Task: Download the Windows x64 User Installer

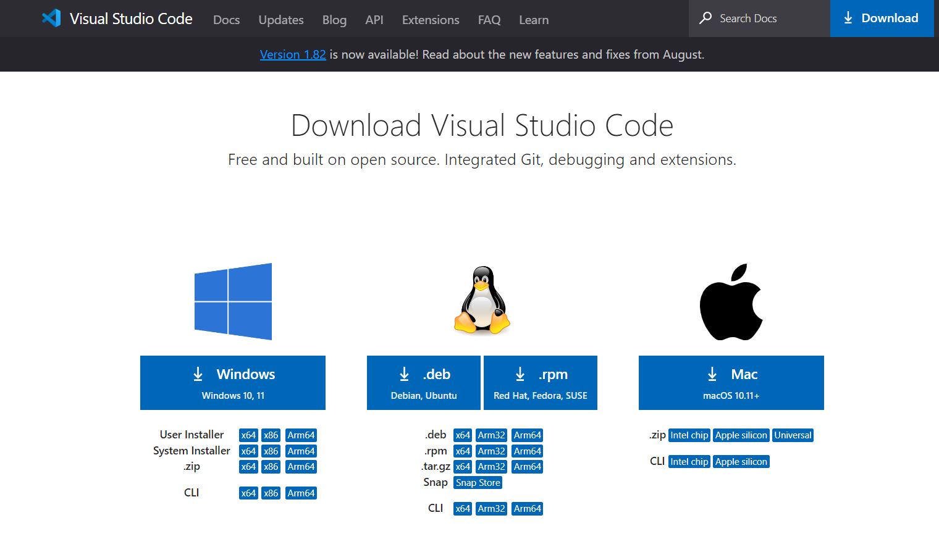Action: (248, 435)
